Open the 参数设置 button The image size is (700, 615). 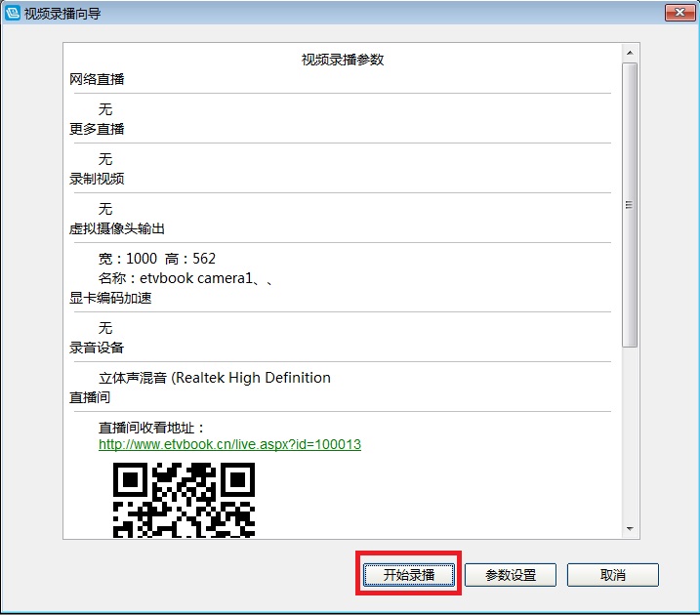tap(511, 574)
